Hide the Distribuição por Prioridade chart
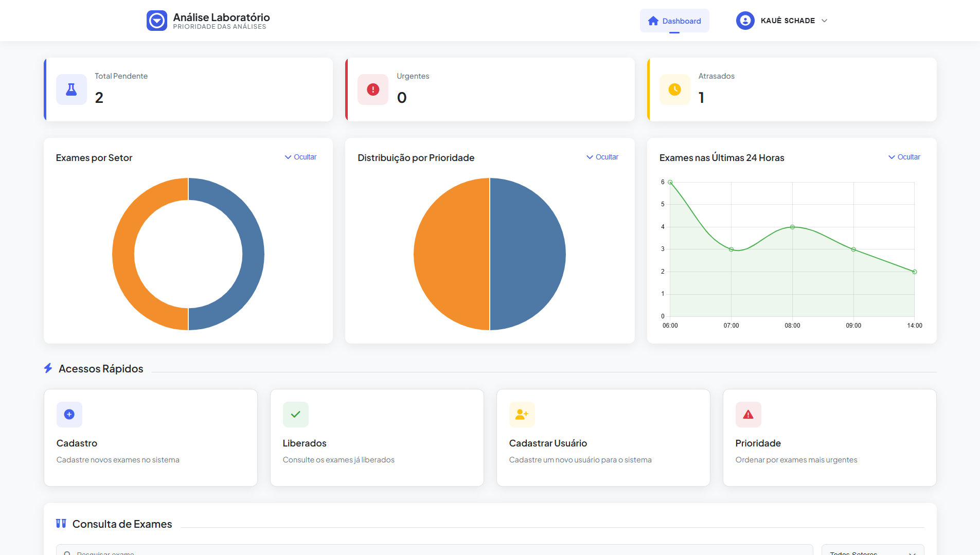The width and height of the screenshot is (980, 555). pos(602,157)
